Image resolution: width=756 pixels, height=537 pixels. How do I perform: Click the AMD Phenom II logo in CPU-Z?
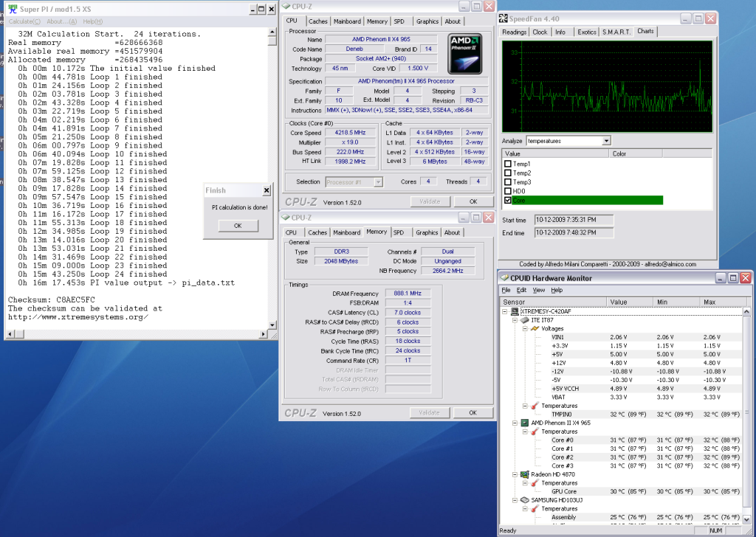pyautogui.click(x=464, y=52)
